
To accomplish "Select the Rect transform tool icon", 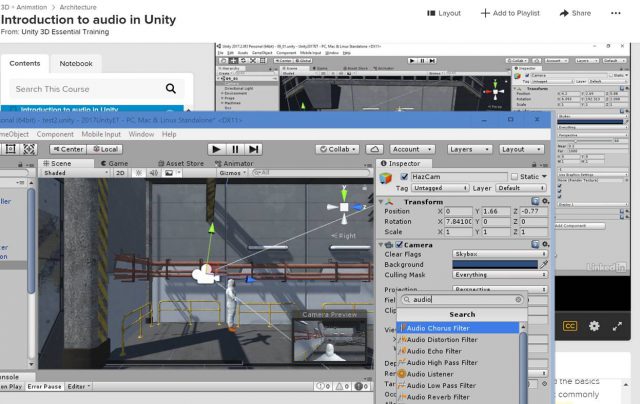I will pyautogui.click(x=11, y=149).
